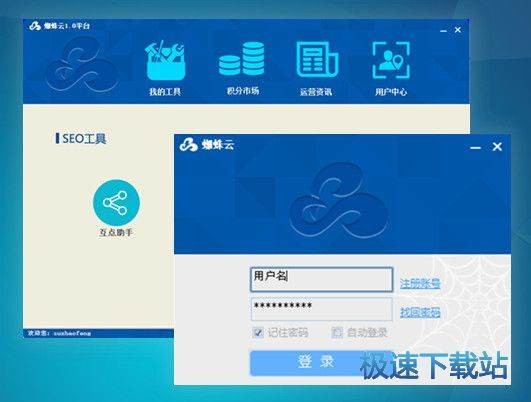The image size is (531, 402).
Task: Click the 积分市场 menu label
Action: click(x=243, y=91)
